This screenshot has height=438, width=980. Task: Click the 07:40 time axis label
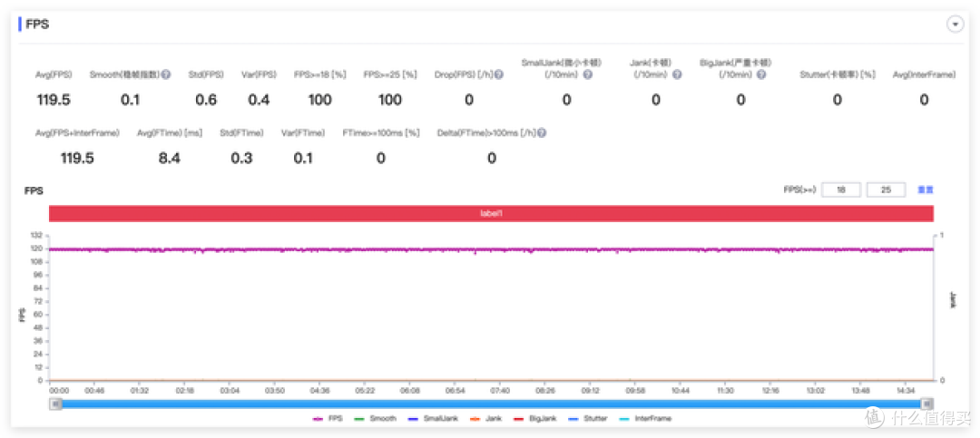coord(500,390)
